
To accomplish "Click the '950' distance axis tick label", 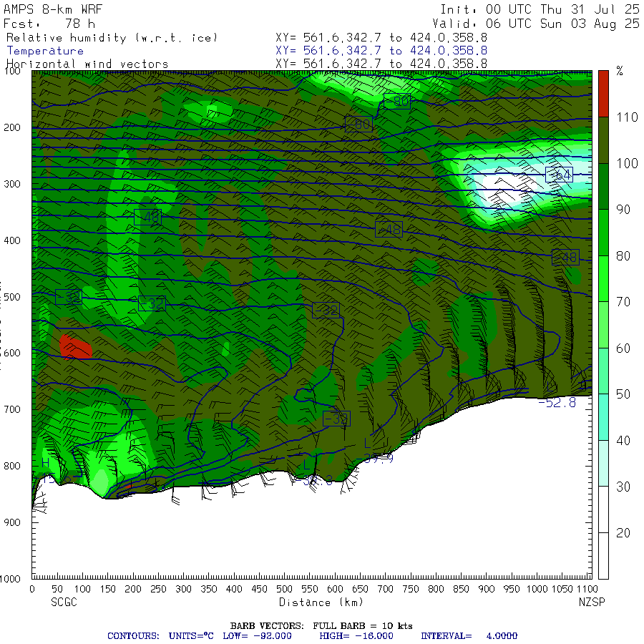I will (x=512, y=589).
